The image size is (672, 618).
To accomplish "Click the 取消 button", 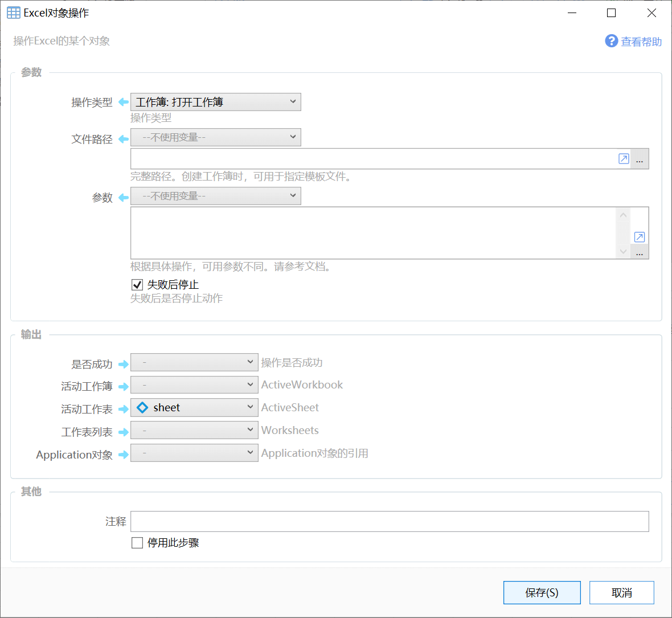I will tap(621, 593).
